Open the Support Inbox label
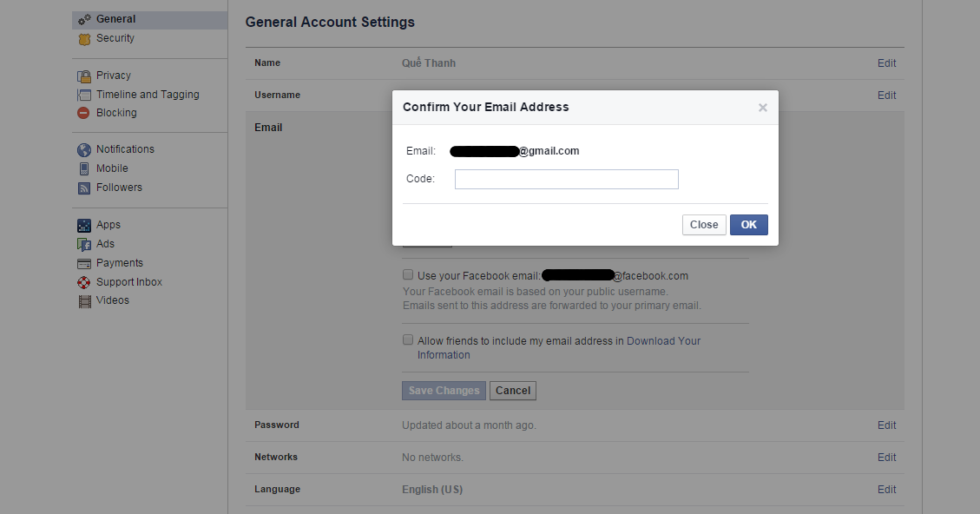Viewport: 980px width, 514px height. 128,282
